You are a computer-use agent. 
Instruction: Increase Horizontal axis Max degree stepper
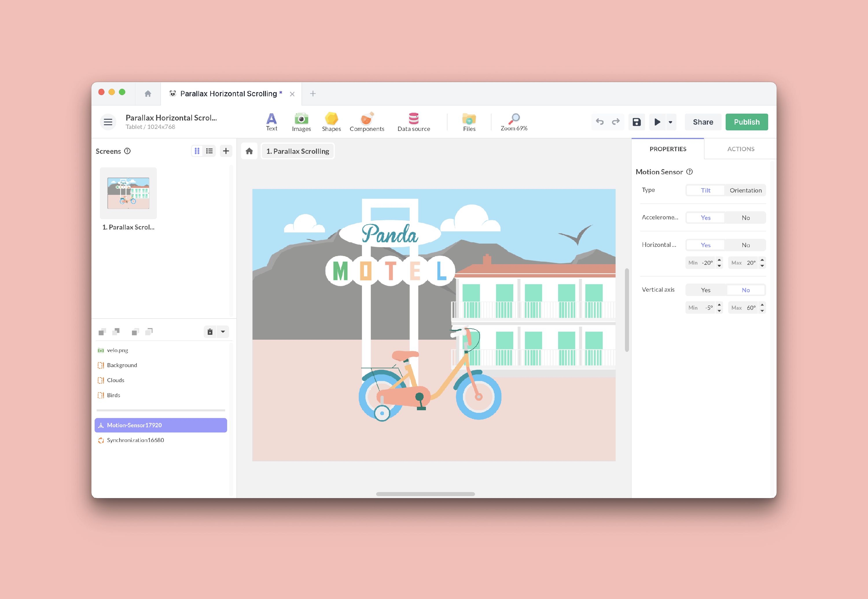tap(762, 260)
